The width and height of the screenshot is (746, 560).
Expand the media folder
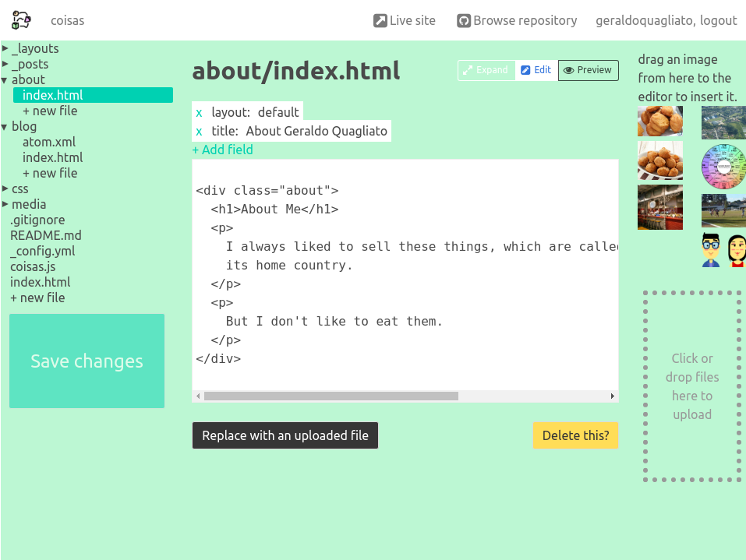(5, 204)
